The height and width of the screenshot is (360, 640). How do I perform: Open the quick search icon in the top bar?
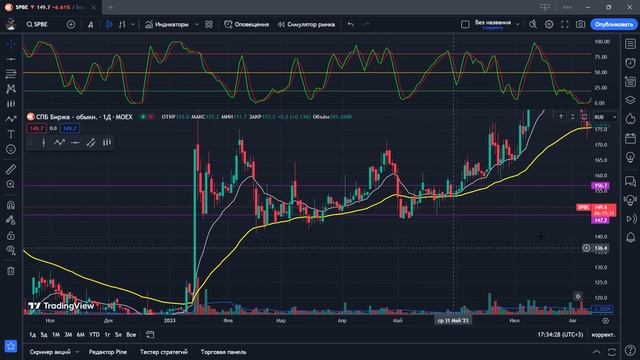click(x=533, y=24)
